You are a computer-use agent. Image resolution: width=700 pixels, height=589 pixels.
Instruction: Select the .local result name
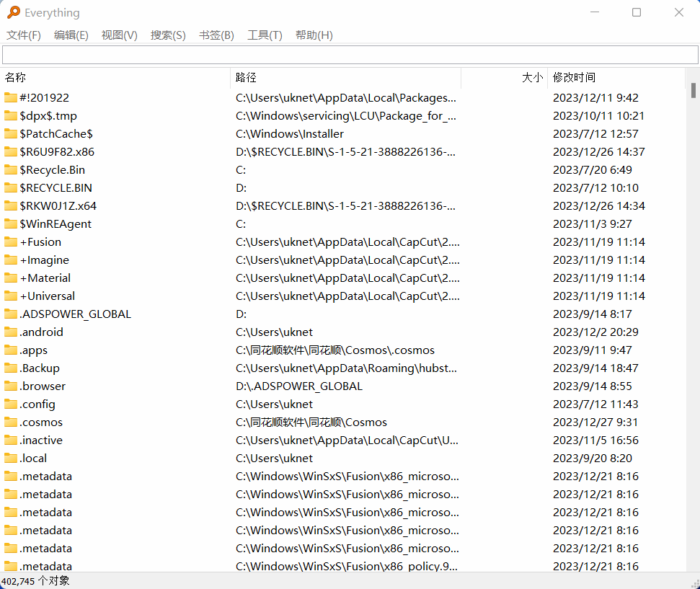click(x=33, y=459)
